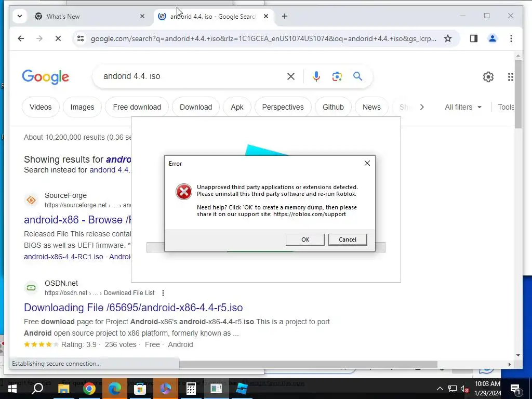The width and height of the screenshot is (532, 399).
Task: Select the Download filter chip
Action: pos(196,107)
